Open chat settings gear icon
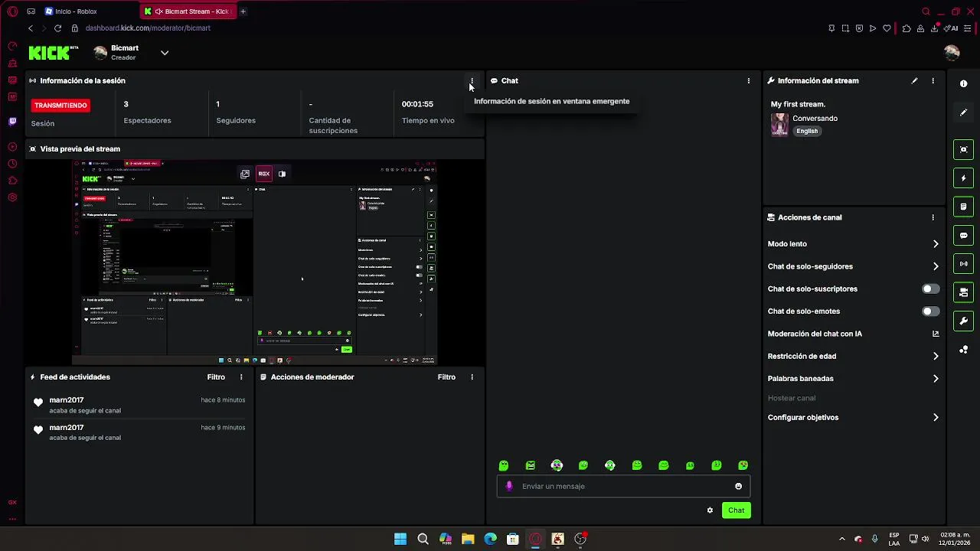Image resolution: width=980 pixels, height=551 pixels. point(710,510)
